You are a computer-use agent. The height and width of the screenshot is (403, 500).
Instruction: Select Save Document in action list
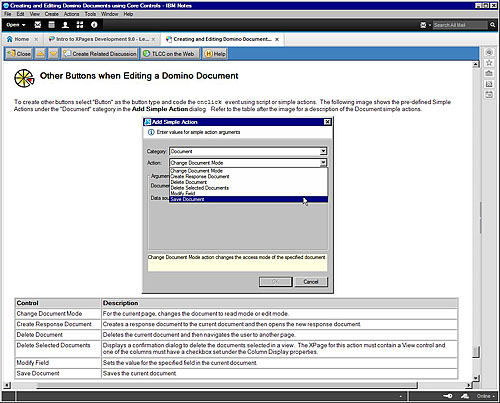(249, 199)
